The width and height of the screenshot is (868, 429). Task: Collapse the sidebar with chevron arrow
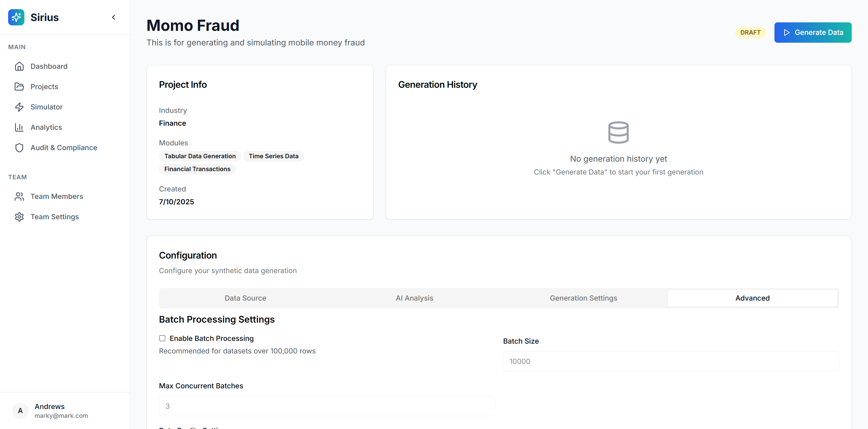click(114, 17)
